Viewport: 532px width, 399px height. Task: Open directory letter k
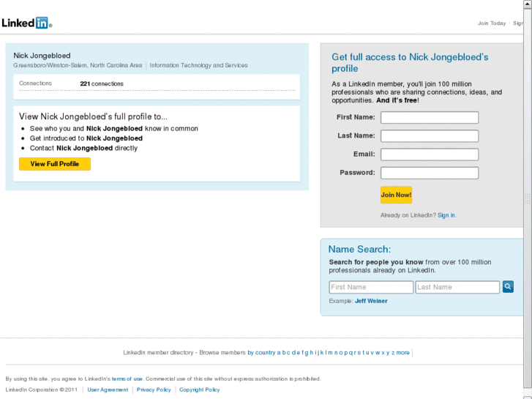[x=322, y=352]
